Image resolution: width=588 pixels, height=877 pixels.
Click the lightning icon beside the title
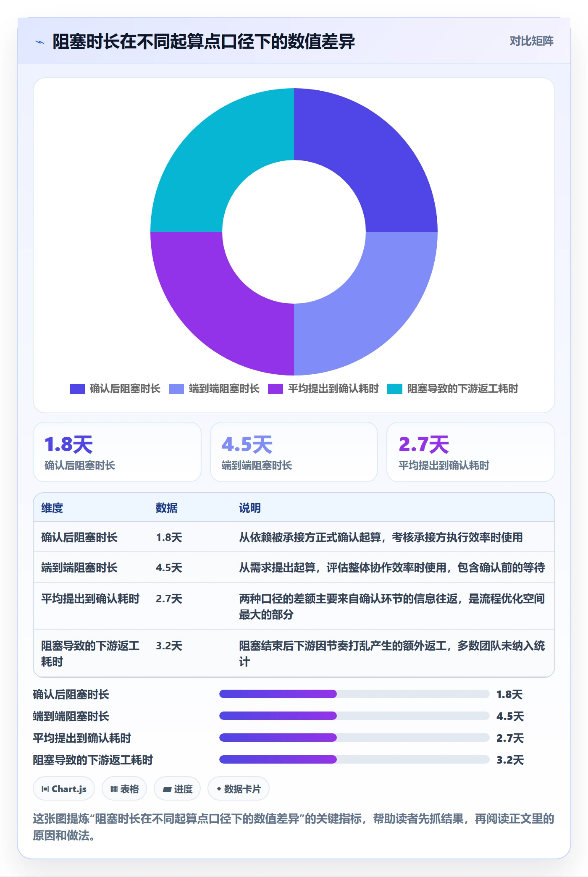[40, 42]
